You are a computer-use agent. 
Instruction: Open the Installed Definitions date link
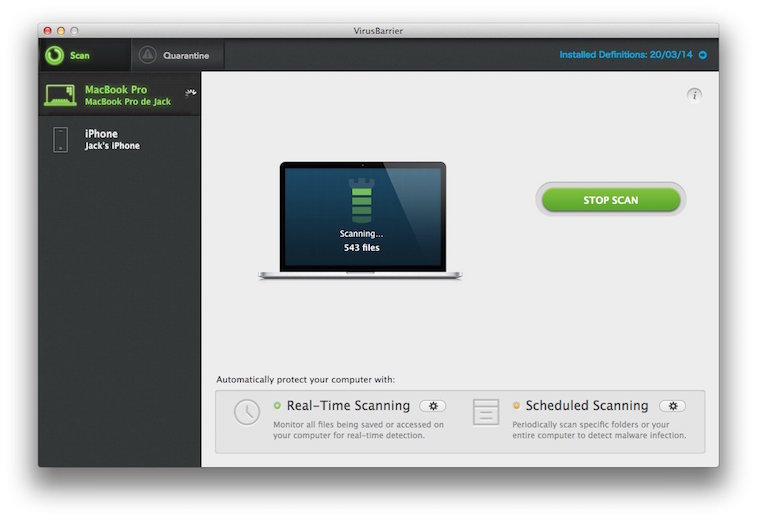[626, 55]
